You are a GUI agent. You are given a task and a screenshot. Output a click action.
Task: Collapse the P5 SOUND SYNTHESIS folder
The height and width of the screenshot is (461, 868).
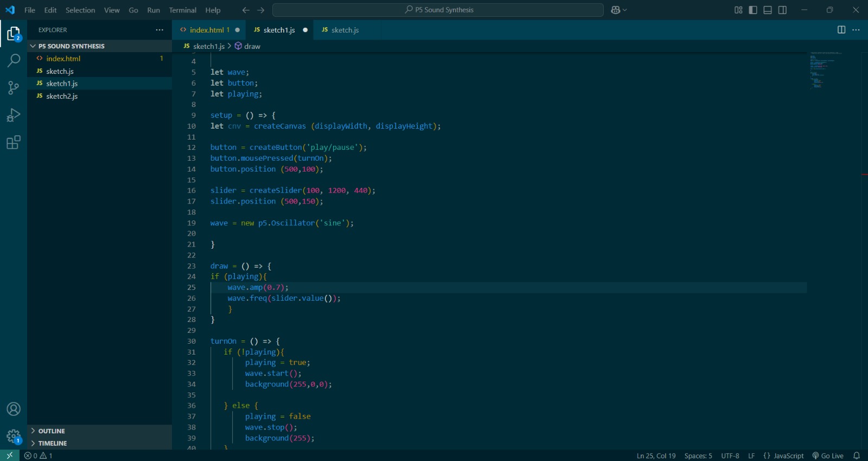click(99, 46)
